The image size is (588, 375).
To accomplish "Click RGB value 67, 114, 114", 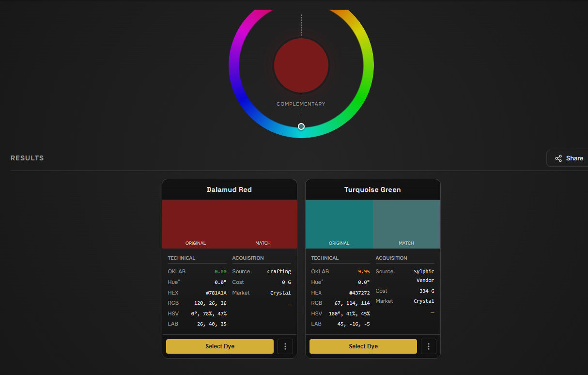I will click(x=352, y=303).
